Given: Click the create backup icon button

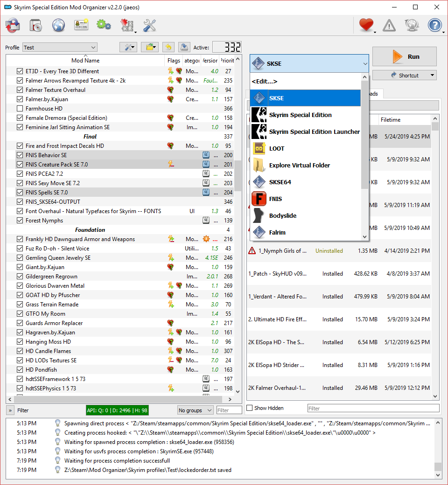Looking at the screenshot, I should point(184,47).
